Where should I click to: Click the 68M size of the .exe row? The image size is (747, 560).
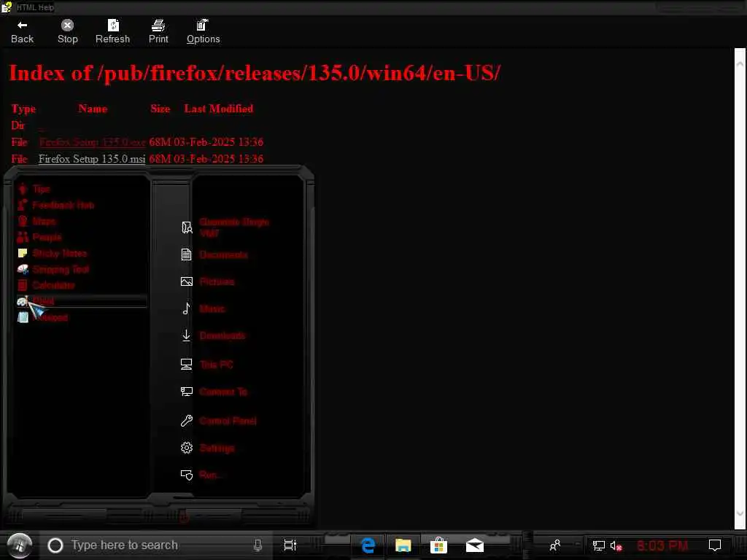[x=160, y=142]
